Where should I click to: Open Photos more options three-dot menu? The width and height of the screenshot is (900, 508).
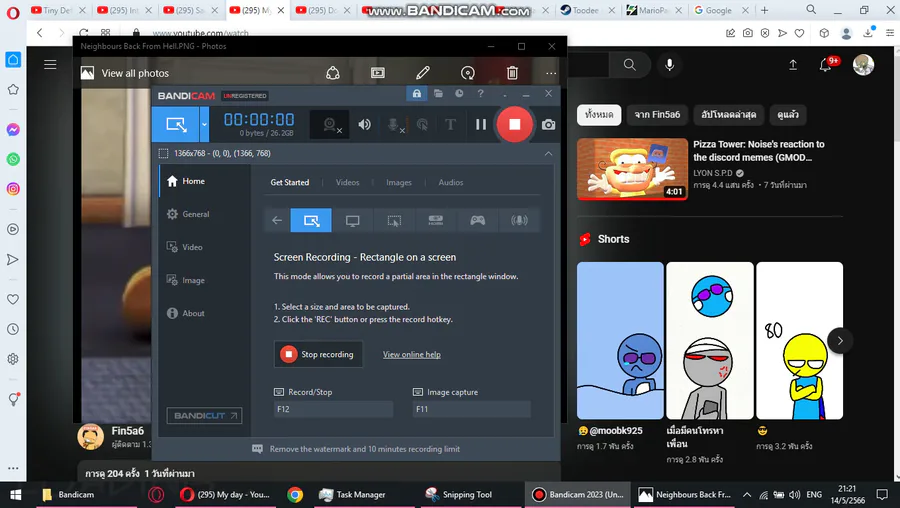point(551,73)
